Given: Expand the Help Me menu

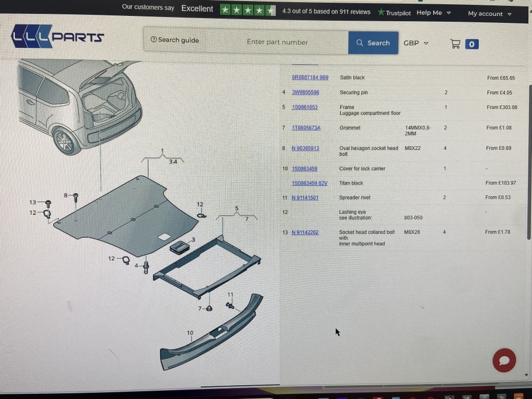Looking at the screenshot, I should click(x=434, y=13).
